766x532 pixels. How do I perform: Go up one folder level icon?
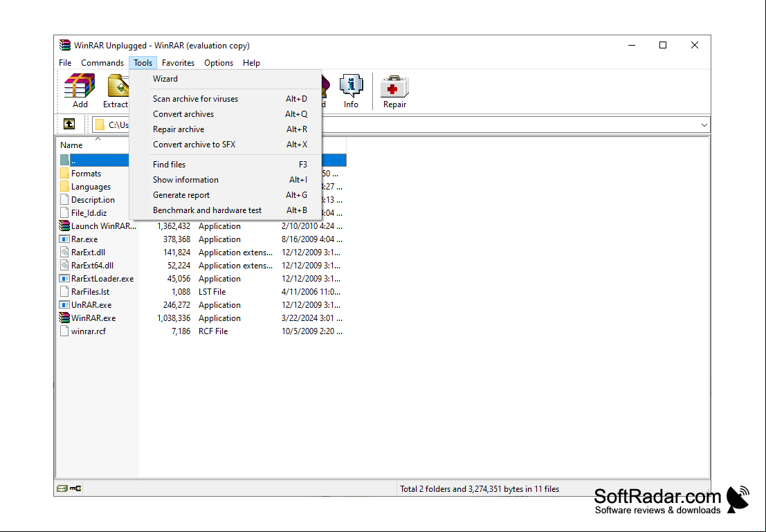pos(69,125)
